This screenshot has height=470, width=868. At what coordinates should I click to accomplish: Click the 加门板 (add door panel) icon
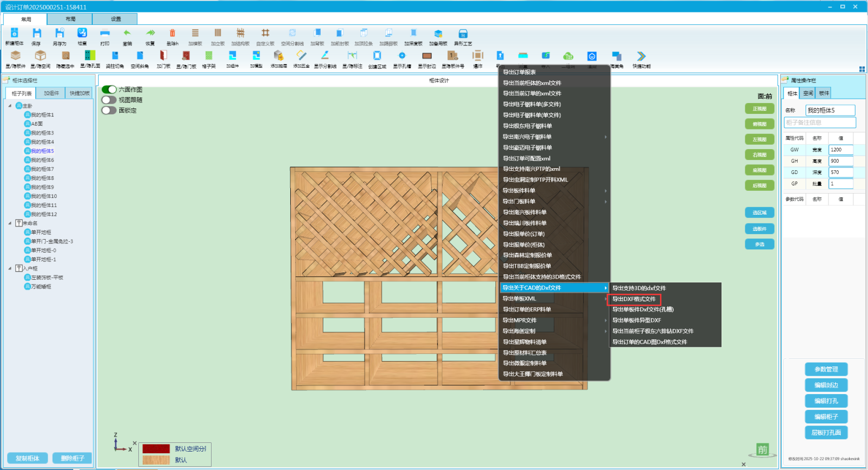click(x=163, y=56)
